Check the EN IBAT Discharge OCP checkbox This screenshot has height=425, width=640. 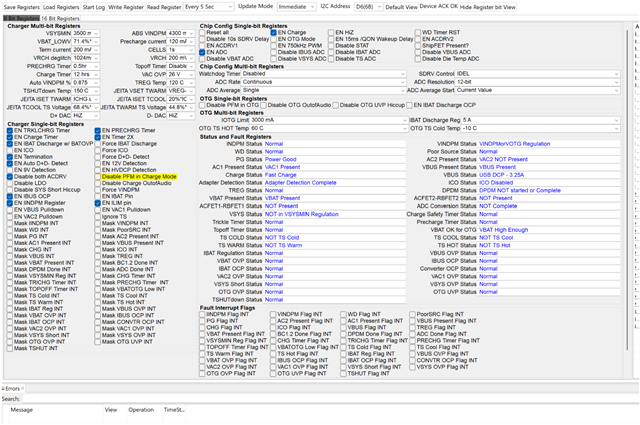tap(409, 105)
